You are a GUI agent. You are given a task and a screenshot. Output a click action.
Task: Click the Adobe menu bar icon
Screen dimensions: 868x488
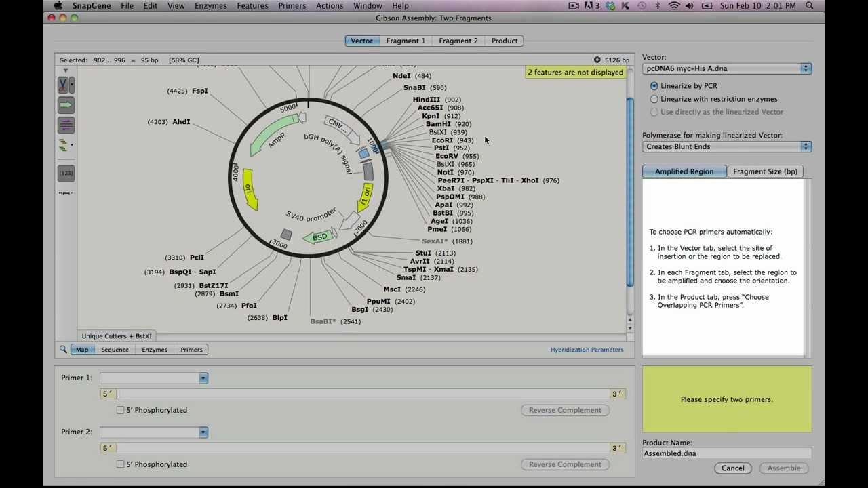point(591,6)
